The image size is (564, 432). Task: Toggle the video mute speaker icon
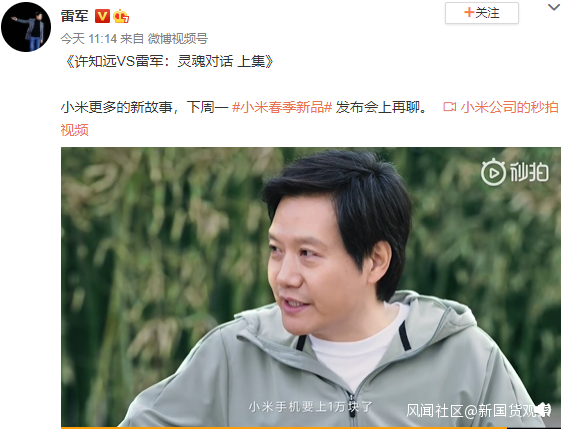click(543, 410)
